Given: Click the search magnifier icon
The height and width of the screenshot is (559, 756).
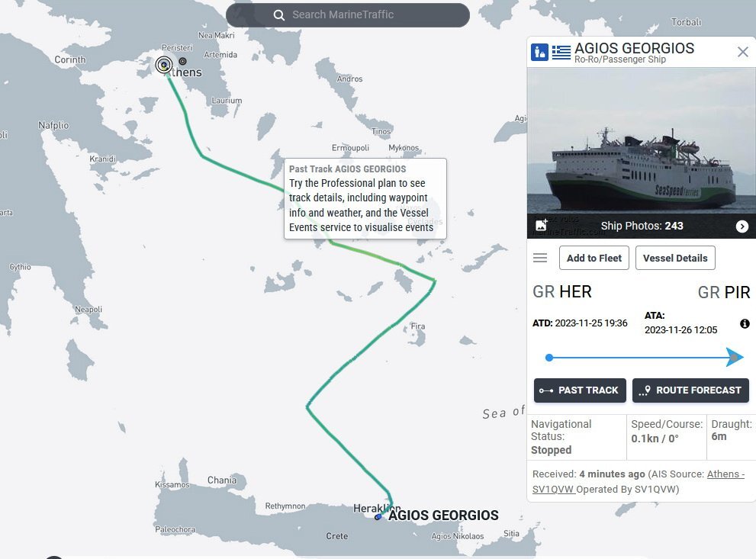Looking at the screenshot, I should click(x=279, y=15).
